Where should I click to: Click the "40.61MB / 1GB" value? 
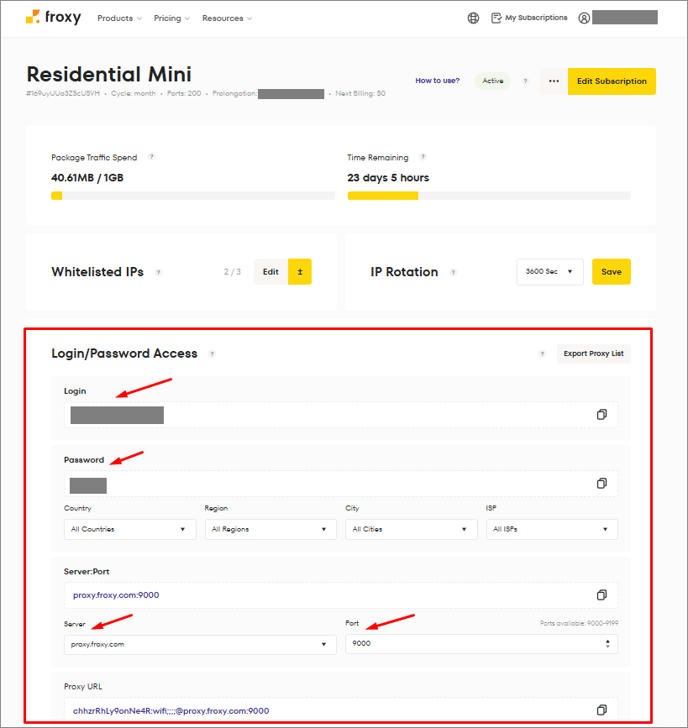point(87,178)
